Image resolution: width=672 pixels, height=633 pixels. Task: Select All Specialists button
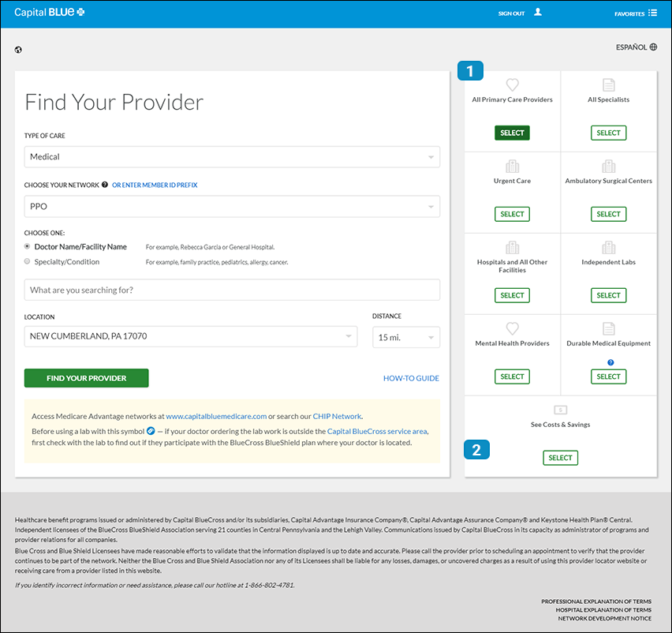point(609,133)
